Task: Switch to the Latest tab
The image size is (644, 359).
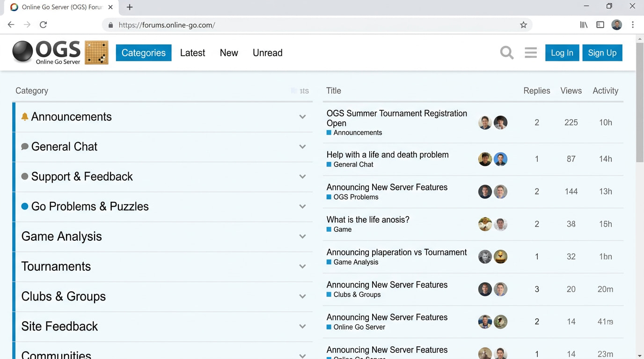Action: pyautogui.click(x=192, y=53)
